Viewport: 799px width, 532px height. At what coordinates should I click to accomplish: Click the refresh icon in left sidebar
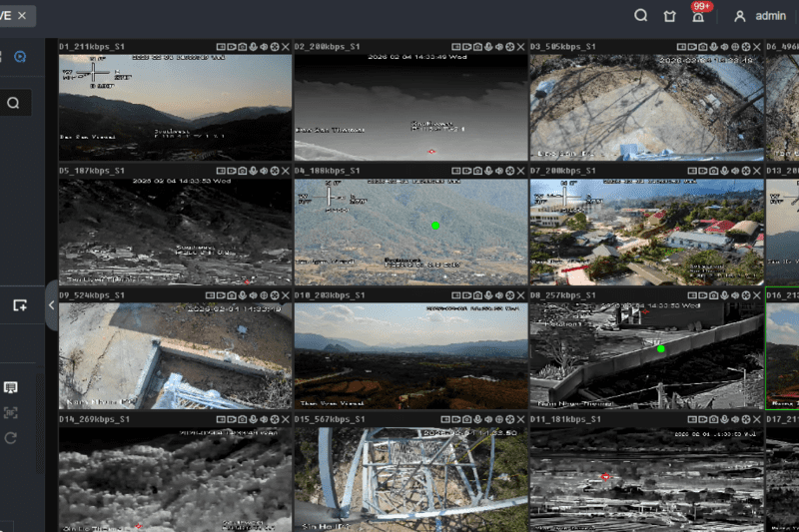[11, 438]
